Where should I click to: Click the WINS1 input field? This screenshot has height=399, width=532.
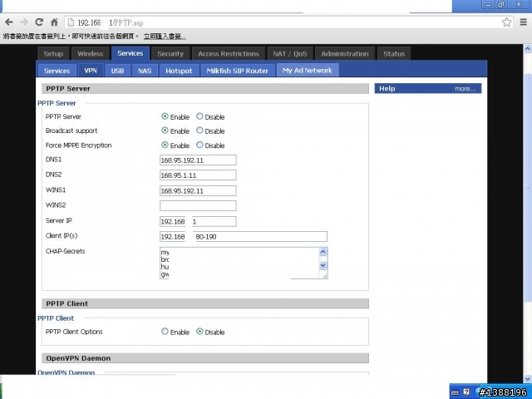pyautogui.click(x=198, y=190)
